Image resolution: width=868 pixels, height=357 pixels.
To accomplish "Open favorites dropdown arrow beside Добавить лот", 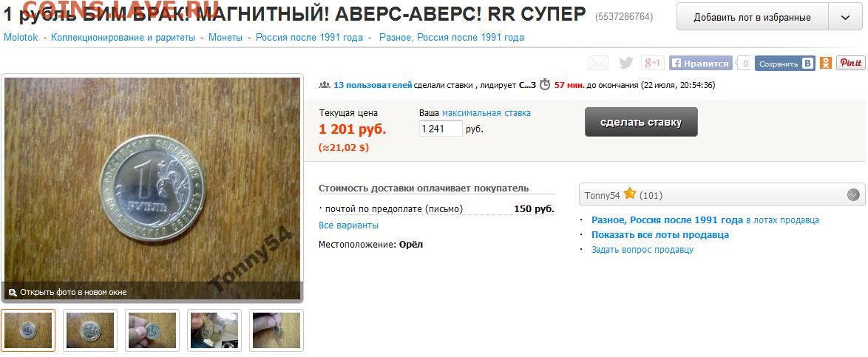I will tap(845, 17).
